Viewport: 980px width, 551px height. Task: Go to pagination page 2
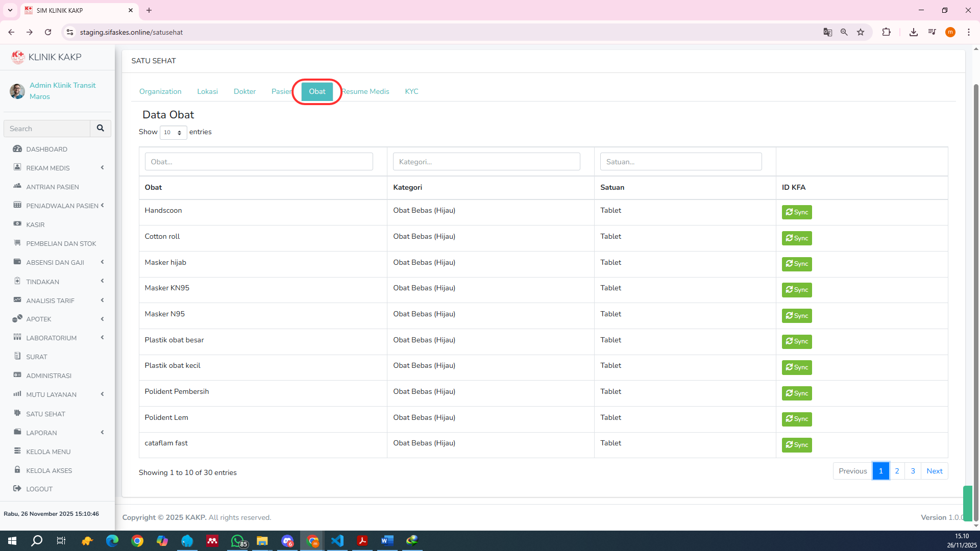tap(897, 471)
